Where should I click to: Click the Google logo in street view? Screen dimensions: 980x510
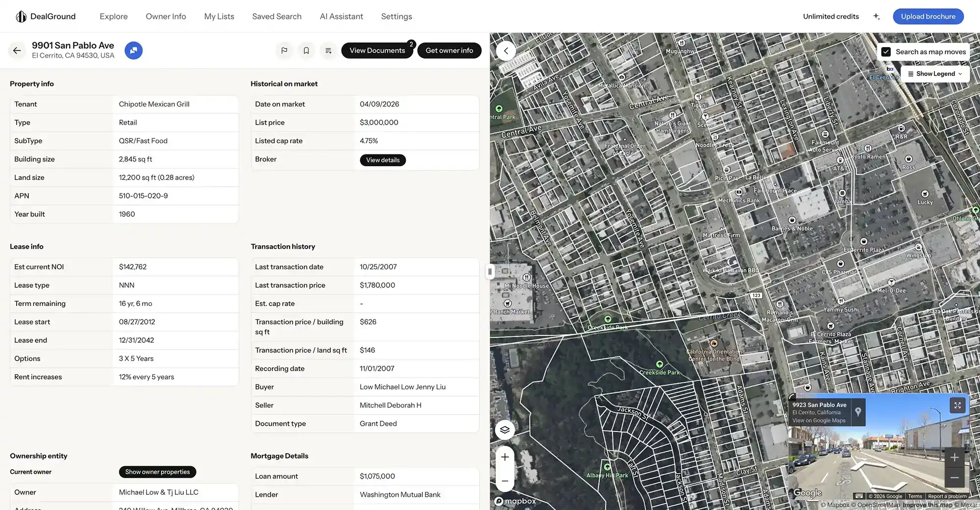[x=808, y=492]
